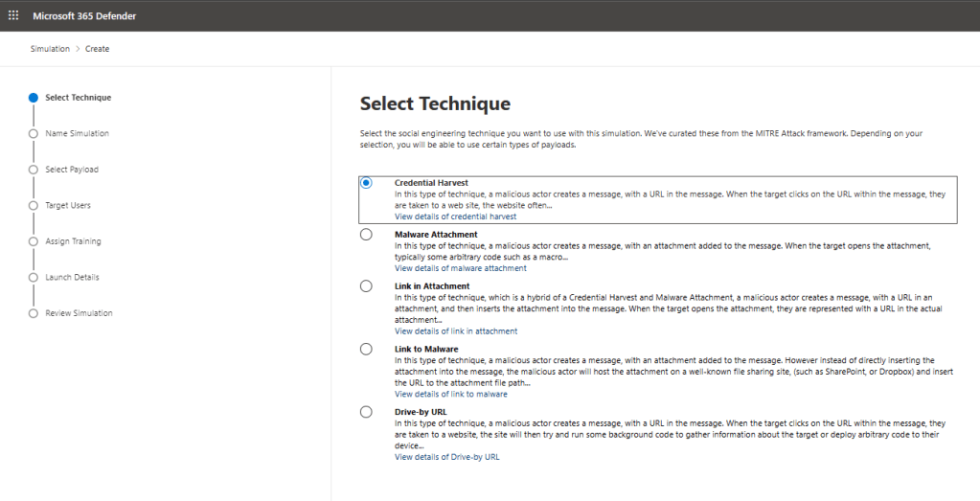Open the app launcher waffle icon
The image size is (980, 501).
click(13, 15)
